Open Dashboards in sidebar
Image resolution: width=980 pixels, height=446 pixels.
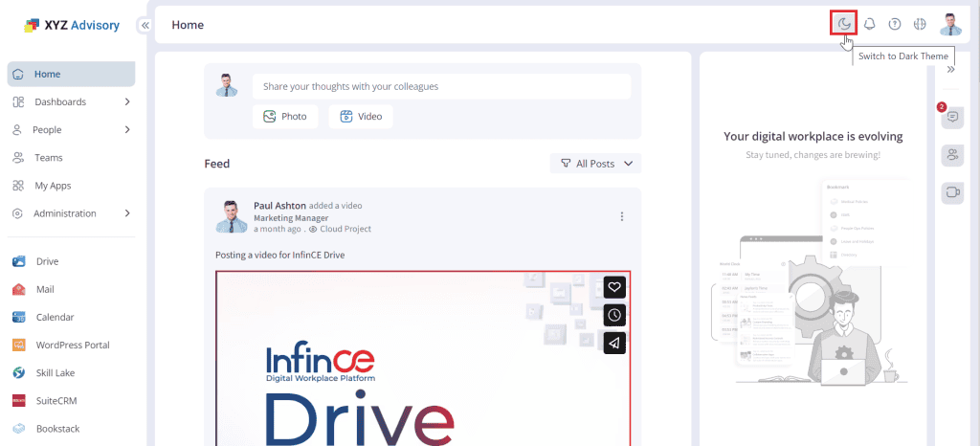60,101
